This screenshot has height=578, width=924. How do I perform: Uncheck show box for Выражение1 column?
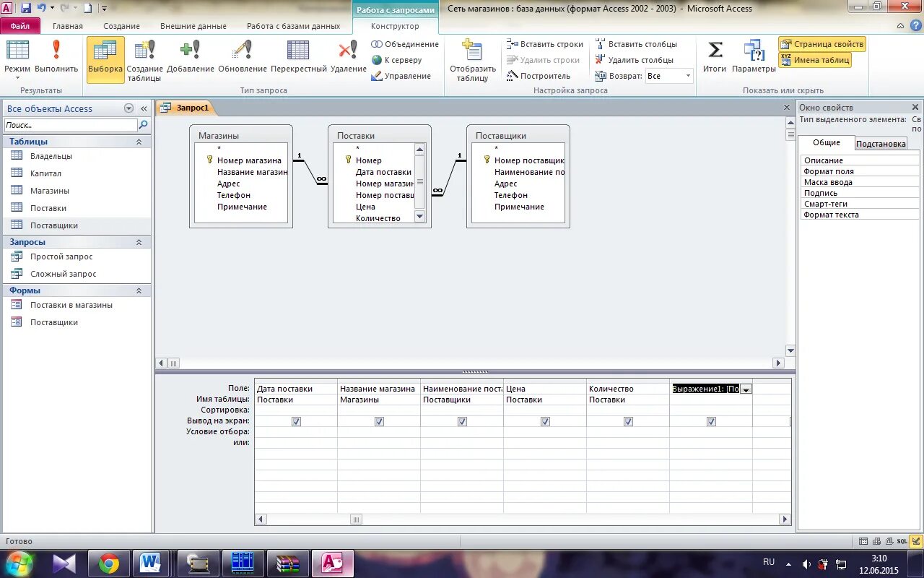711,421
